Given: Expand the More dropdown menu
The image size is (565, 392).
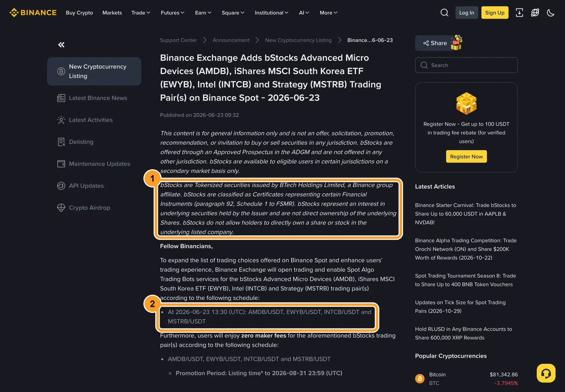Looking at the screenshot, I should click(x=328, y=13).
